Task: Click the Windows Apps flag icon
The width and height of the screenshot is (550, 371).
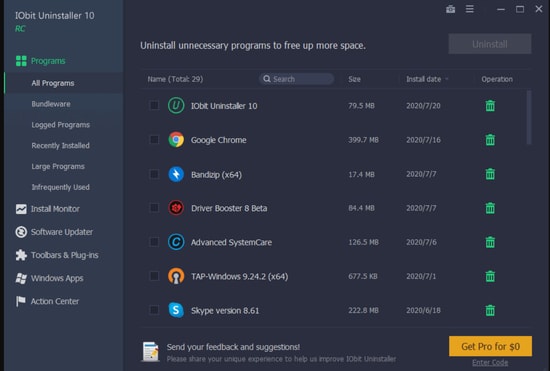Action: pyautogui.click(x=21, y=278)
